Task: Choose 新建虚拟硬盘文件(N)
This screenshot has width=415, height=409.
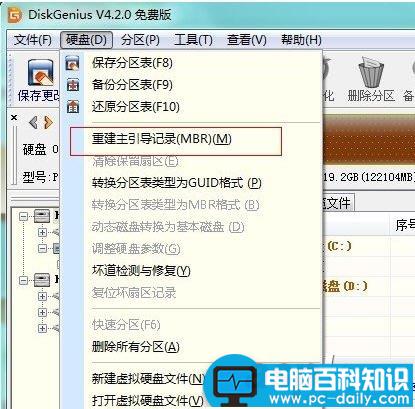Action: pyautogui.click(x=148, y=379)
